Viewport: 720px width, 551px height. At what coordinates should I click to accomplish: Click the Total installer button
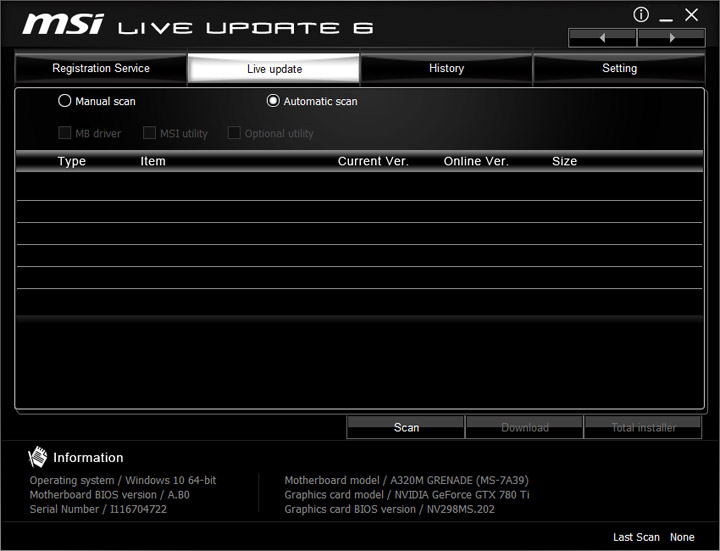(x=643, y=427)
